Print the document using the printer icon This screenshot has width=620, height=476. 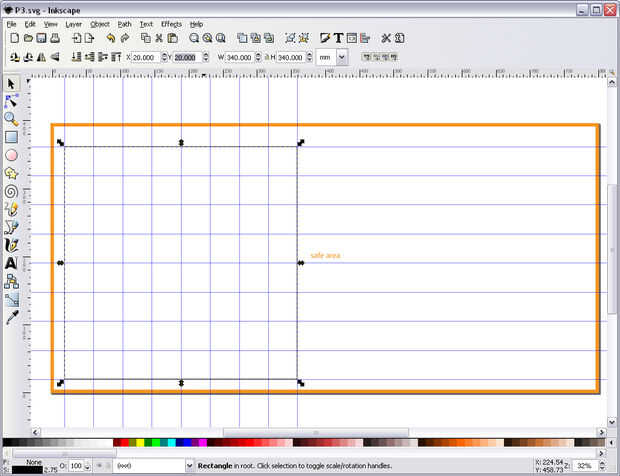click(55, 38)
